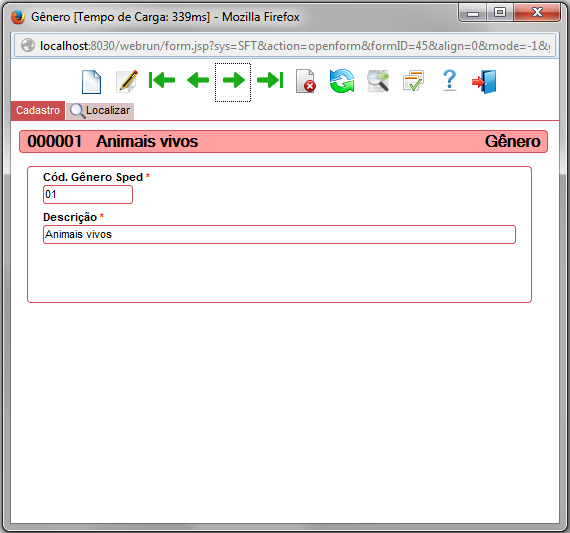Open help with the question mark icon

[450, 80]
